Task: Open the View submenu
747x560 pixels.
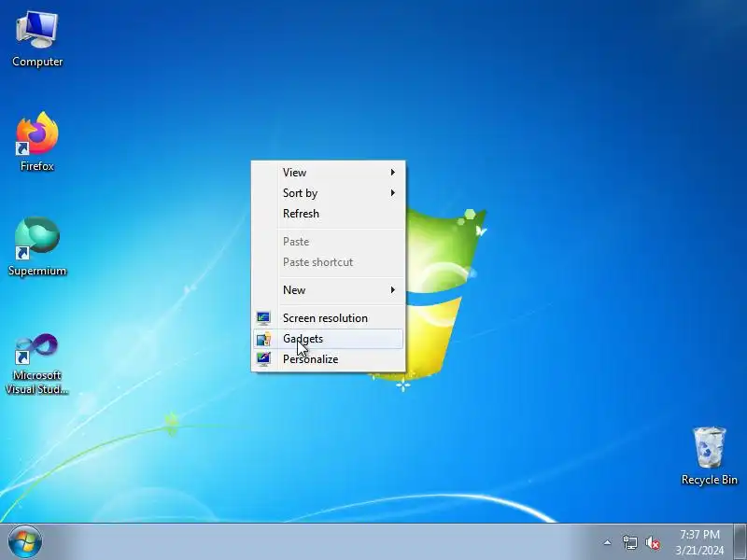Action: point(329,173)
